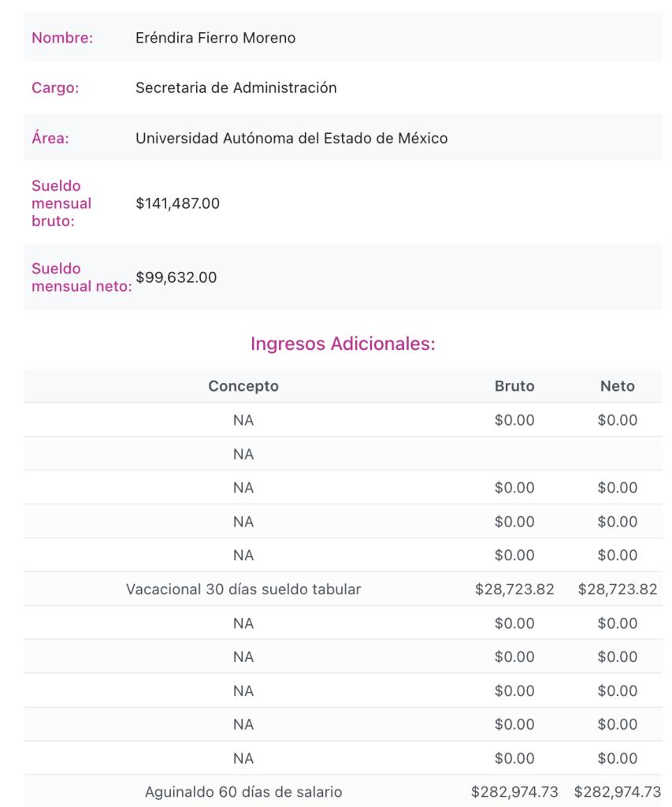Image resolution: width=672 pixels, height=807 pixels.
Task: Click the Neto column header
Action: tap(618, 386)
